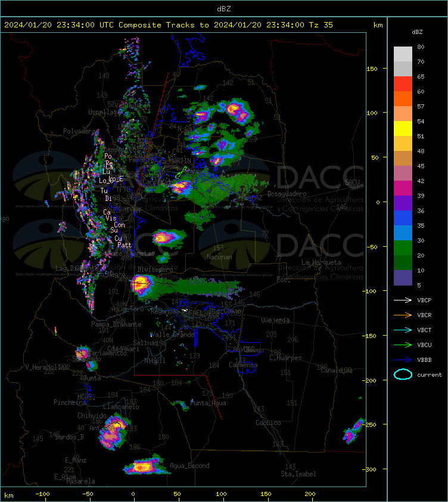Click the 'La Horqueta' place label
This screenshot has height=502, width=448.
pyautogui.click(x=321, y=262)
